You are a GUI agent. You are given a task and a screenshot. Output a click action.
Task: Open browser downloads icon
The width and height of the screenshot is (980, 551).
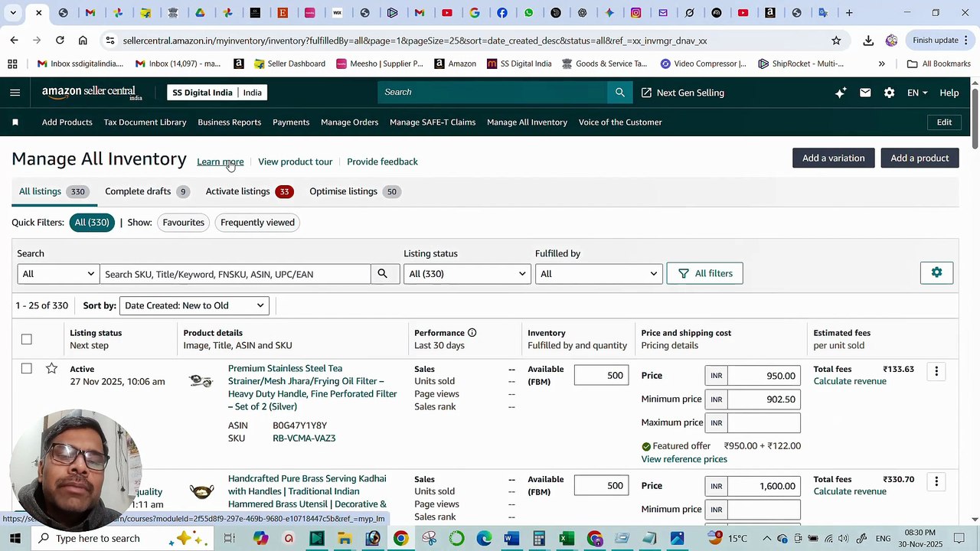pyautogui.click(x=868, y=41)
